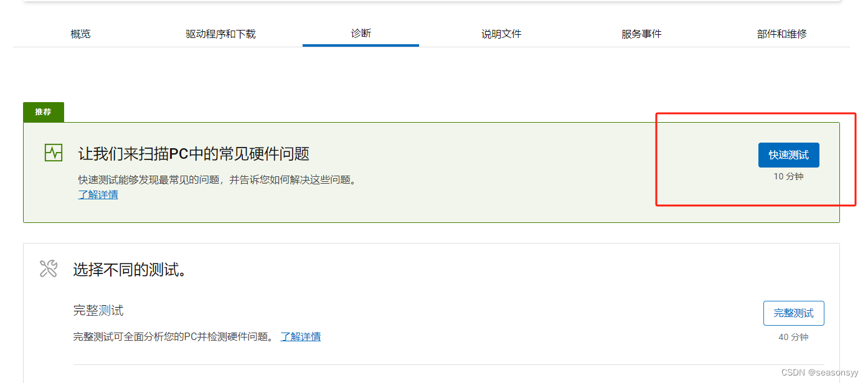Start the 快速测试 scan
This screenshot has width=868, height=383.
[x=788, y=155]
